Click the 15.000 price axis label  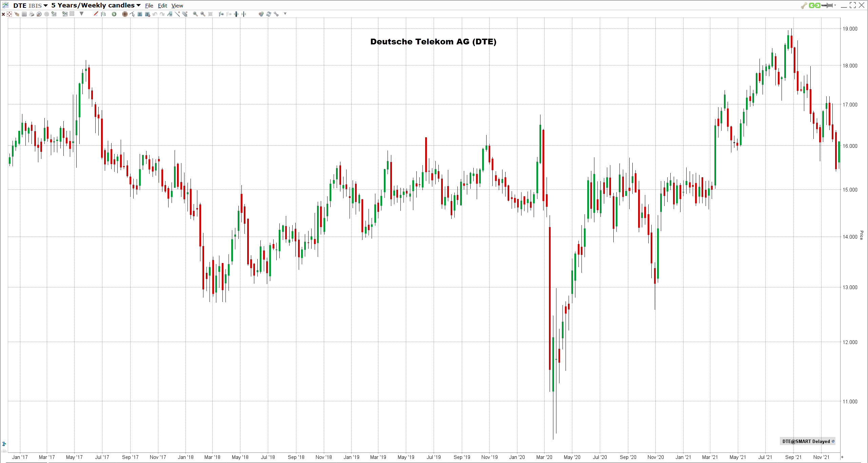[850, 190]
